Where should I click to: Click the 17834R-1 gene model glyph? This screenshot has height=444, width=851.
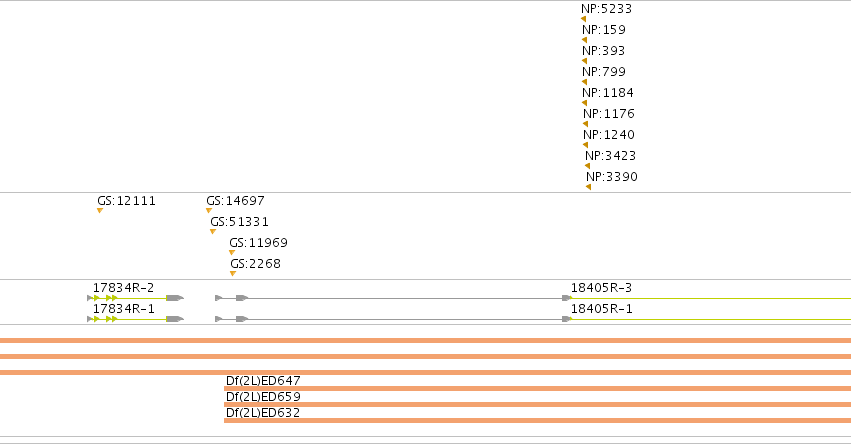click(136, 319)
